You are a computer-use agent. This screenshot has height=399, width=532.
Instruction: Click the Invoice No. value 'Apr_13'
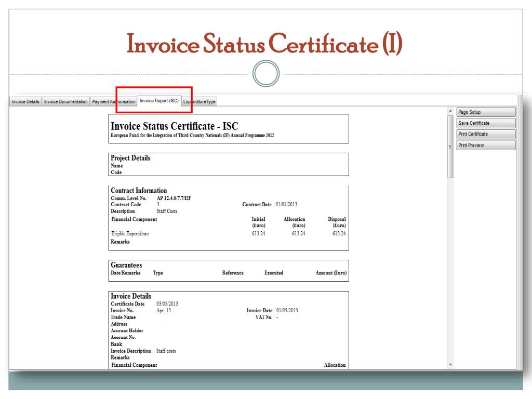(x=164, y=311)
